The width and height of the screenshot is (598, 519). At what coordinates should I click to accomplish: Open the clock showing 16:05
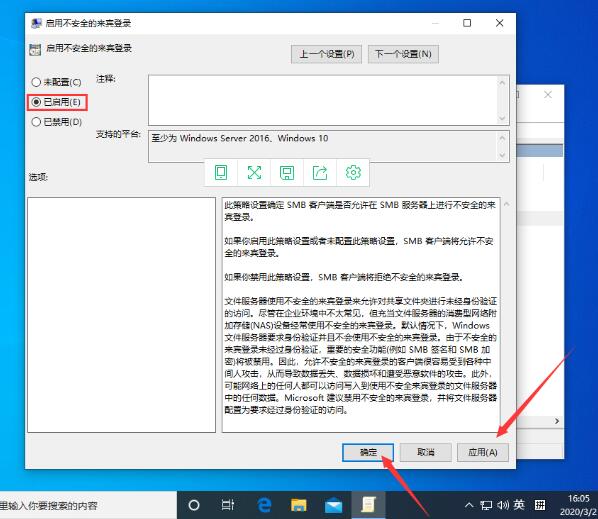point(578,505)
